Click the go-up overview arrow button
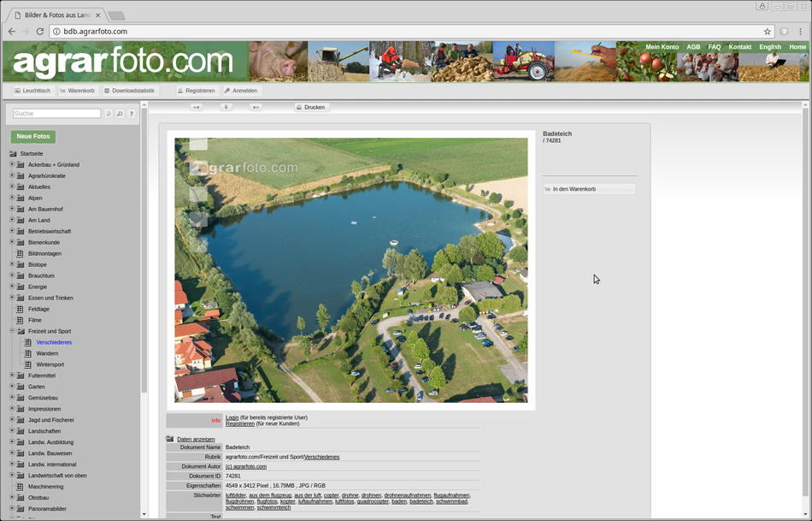Image resolution: width=812 pixels, height=521 pixels. [x=226, y=107]
